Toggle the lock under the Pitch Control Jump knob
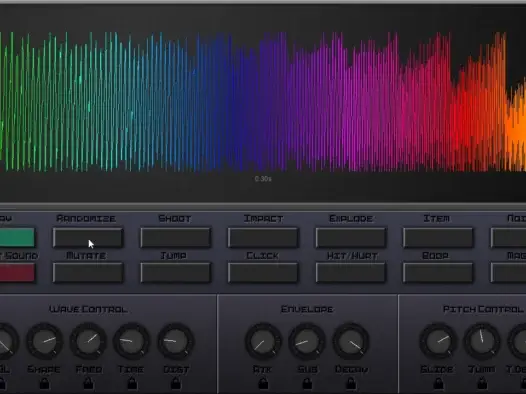The image size is (526, 394). (482, 383)
